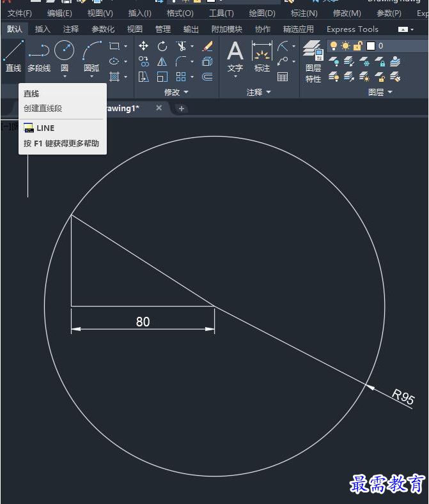Expand the 图层 panel title
This screenshot has height=504, width=429.
[380, 93]
